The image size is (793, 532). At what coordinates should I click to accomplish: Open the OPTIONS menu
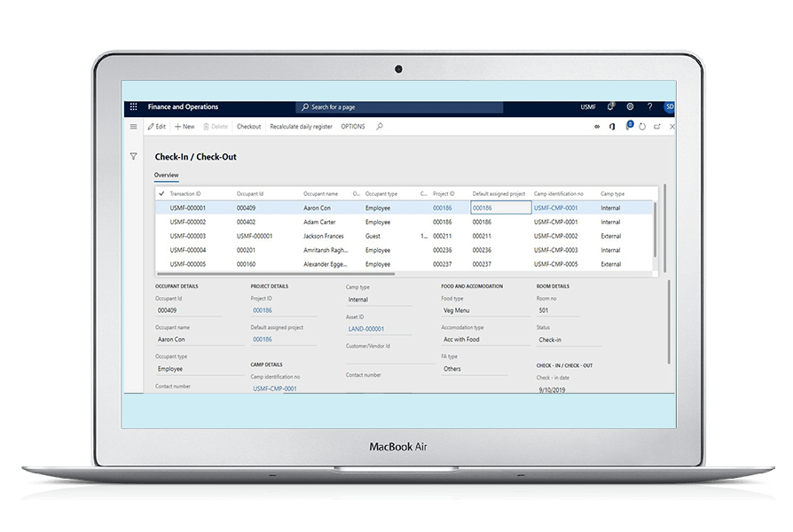pos(352,126)
